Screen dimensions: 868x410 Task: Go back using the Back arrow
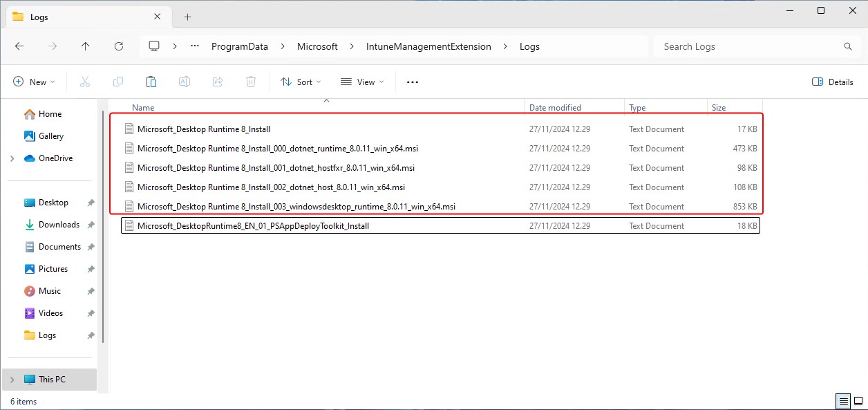click(x=19, y=46)
